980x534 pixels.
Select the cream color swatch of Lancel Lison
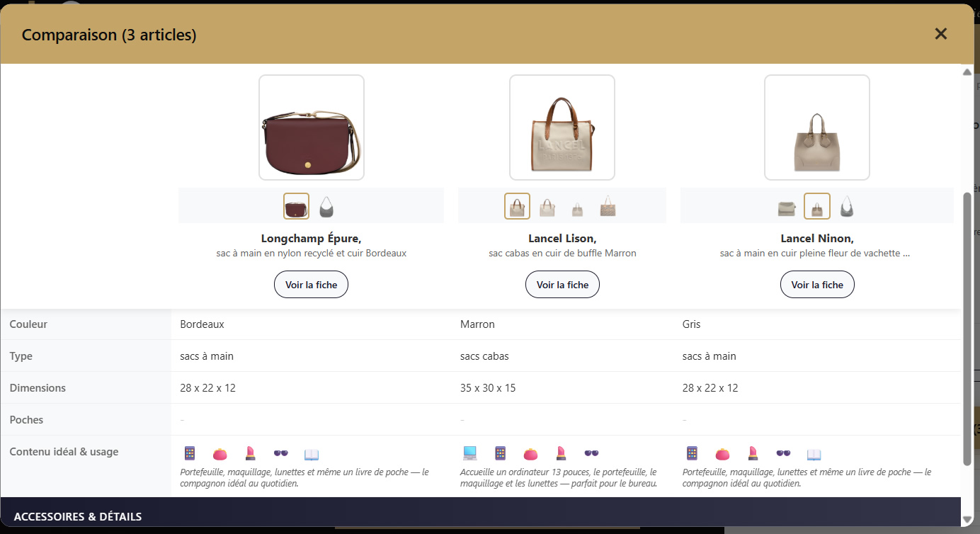tap(547, 206)
